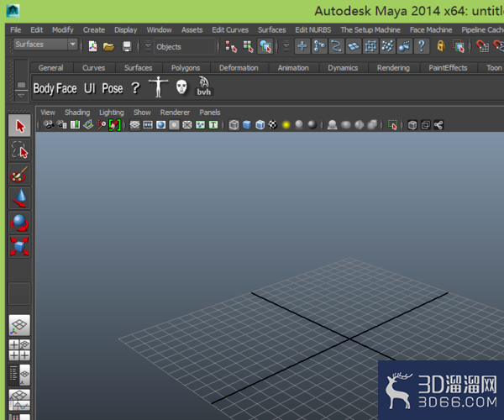Toggle wireframe shading cube in viewport
This screenshot has height=420, width=504.
234,125
